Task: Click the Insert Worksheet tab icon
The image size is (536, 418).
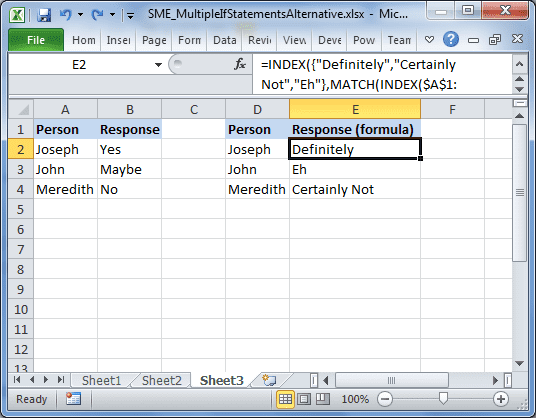Action: click(269, 380)
